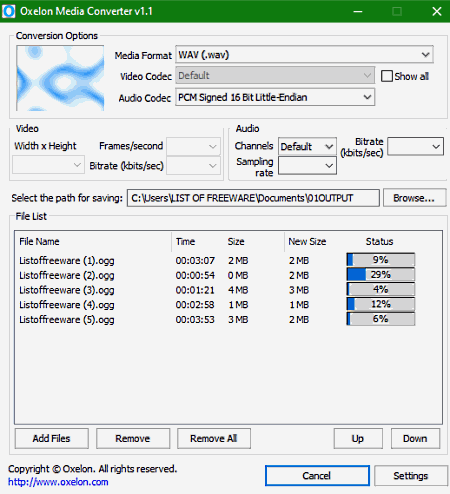The width and height of the screenshot is (450, 494).
Task: Cancel the conversion
Action: pos(317,475)
